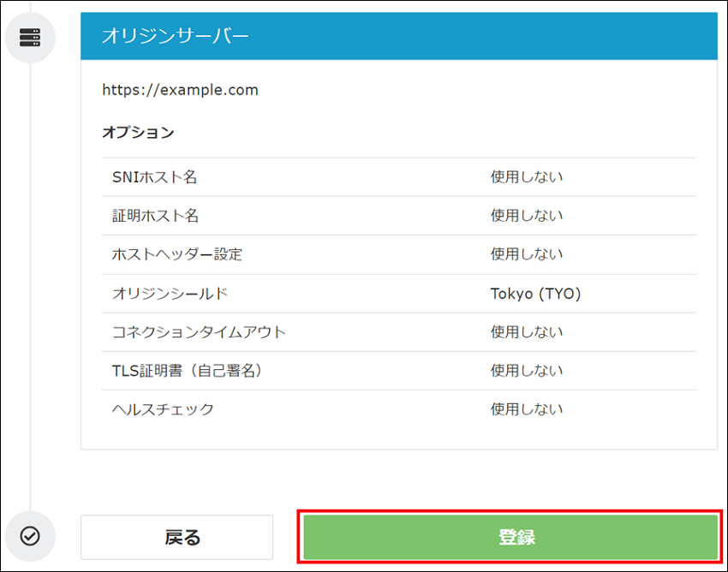
Task: Click the checkmark circle icon at bottom left
Action: pos(31,534)
